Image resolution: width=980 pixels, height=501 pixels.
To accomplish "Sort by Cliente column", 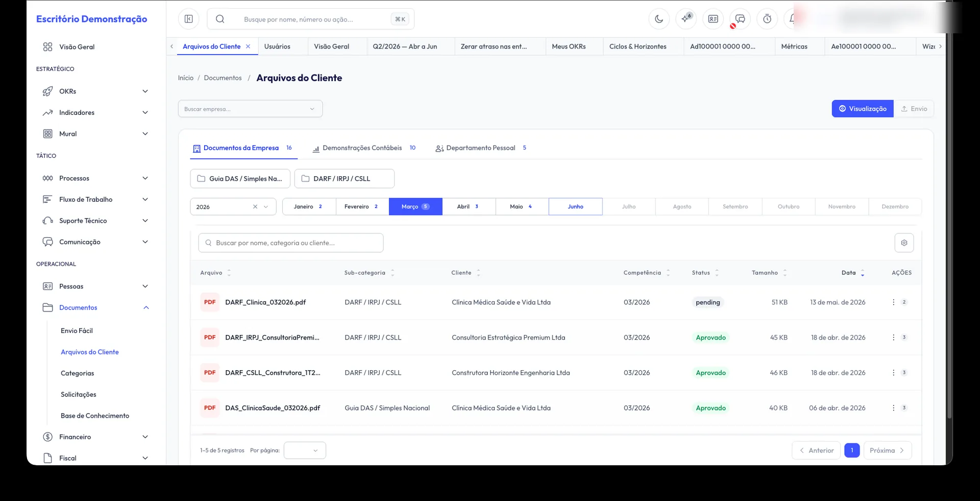I will tap(478, 273).
